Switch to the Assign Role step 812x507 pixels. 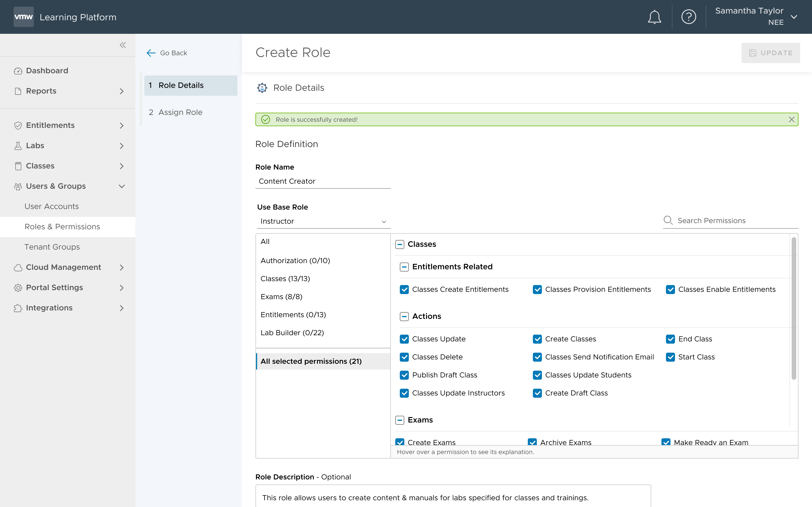[x=180, y=112]
